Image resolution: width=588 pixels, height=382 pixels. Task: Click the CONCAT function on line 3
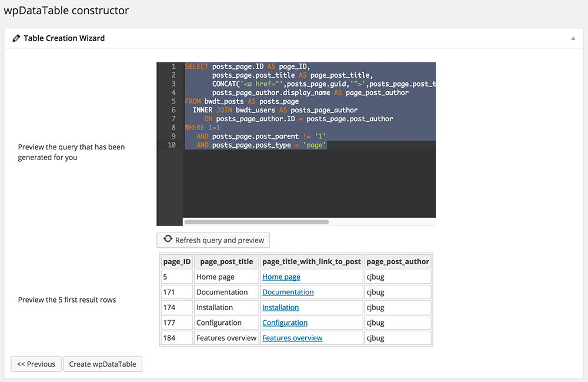coord(224,84)
